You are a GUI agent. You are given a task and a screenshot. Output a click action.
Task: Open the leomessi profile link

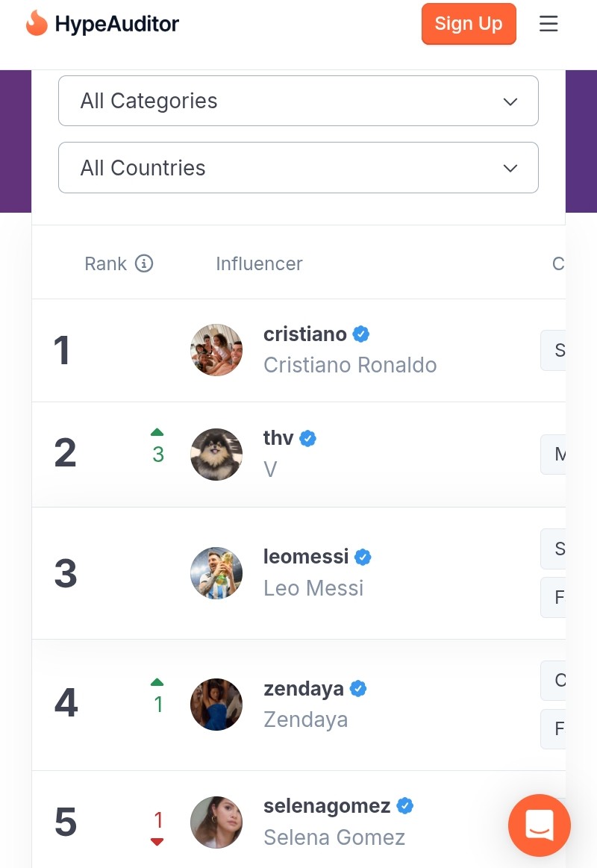(x=306, y=557)
